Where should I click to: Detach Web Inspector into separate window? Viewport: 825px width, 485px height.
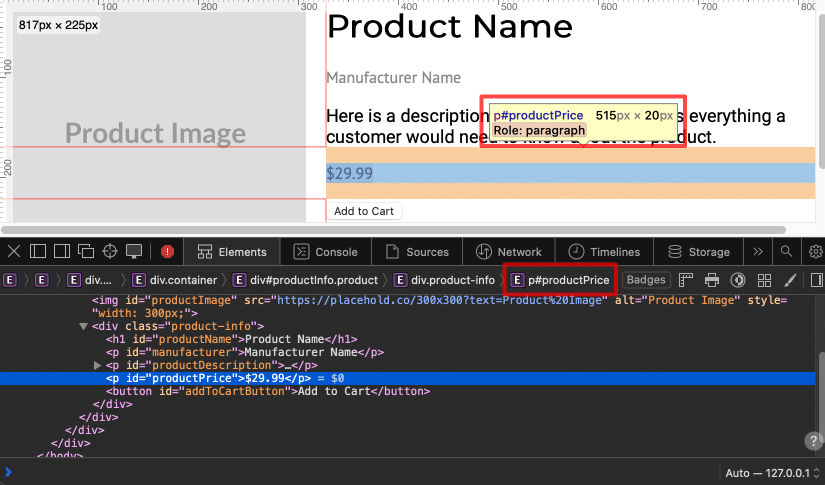pos(86,251)
